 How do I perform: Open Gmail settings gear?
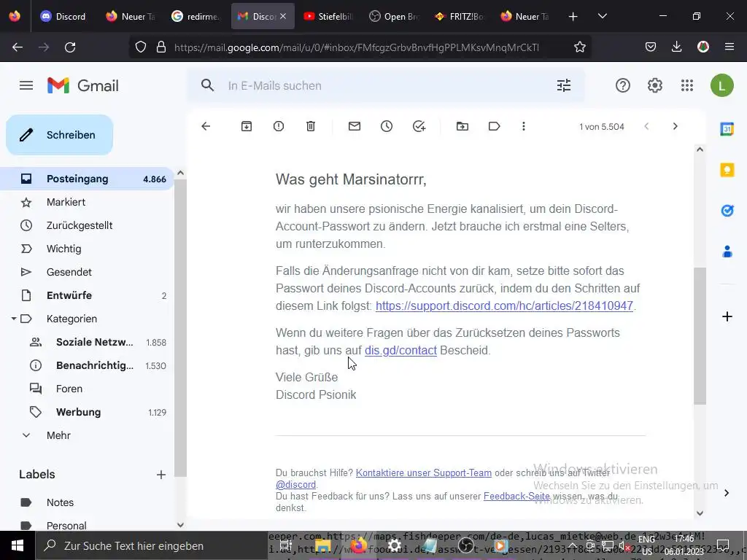pos(654,86)
